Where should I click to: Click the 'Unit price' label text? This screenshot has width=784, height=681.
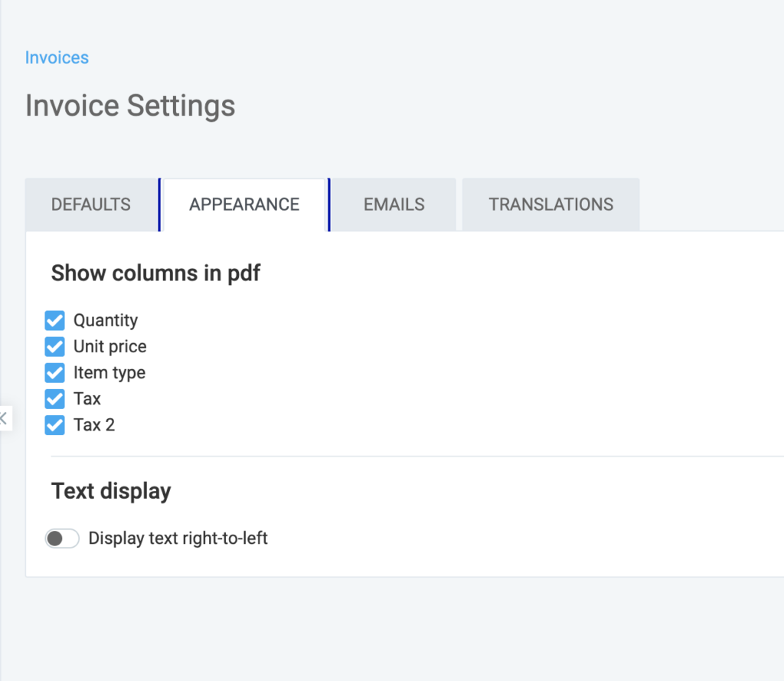coord(109,346)
